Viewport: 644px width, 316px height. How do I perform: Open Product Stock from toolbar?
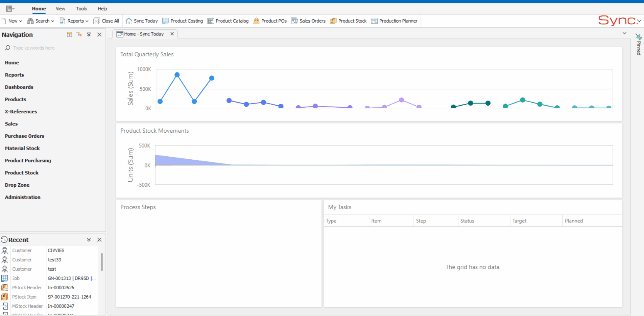348,21
